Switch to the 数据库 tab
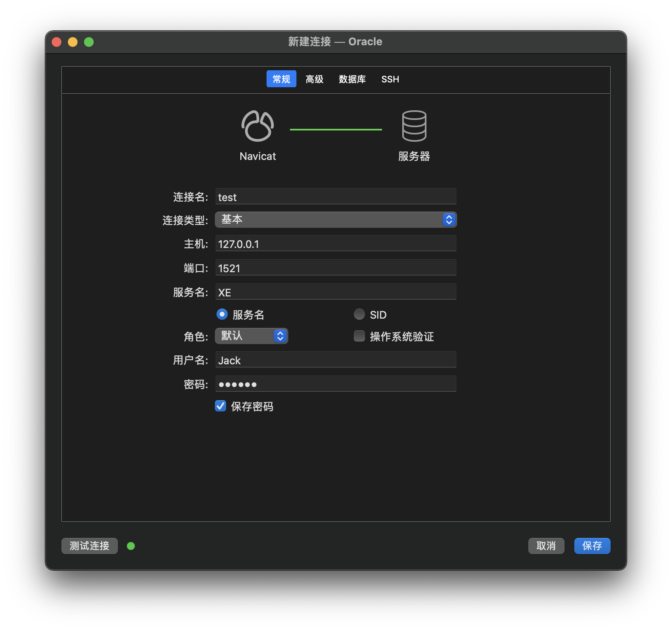This screenshot has width=672, height=630. (x=352, y=79)
